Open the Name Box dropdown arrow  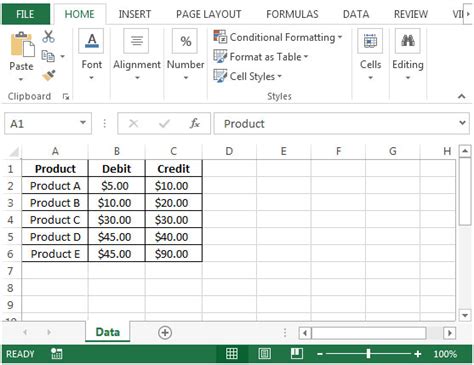tap(83, 123)
